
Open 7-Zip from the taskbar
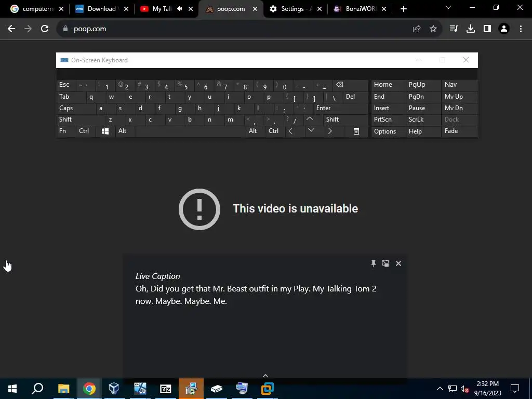click(x=165, y=389)
